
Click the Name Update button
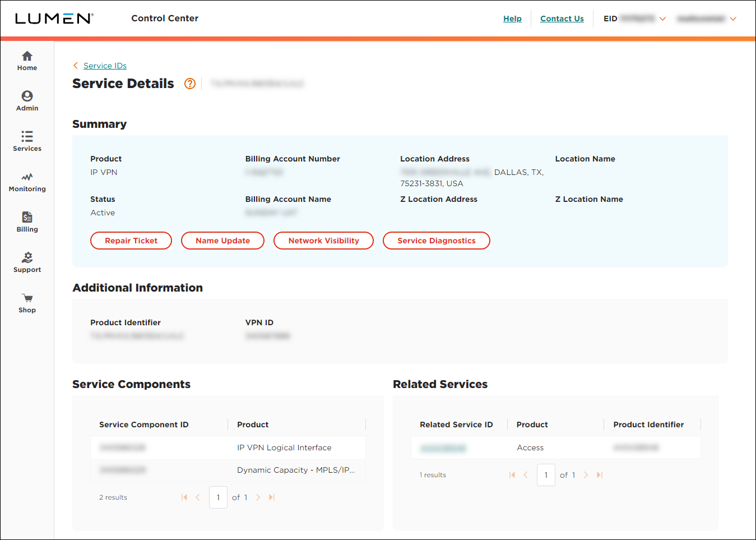click(222, 240)
